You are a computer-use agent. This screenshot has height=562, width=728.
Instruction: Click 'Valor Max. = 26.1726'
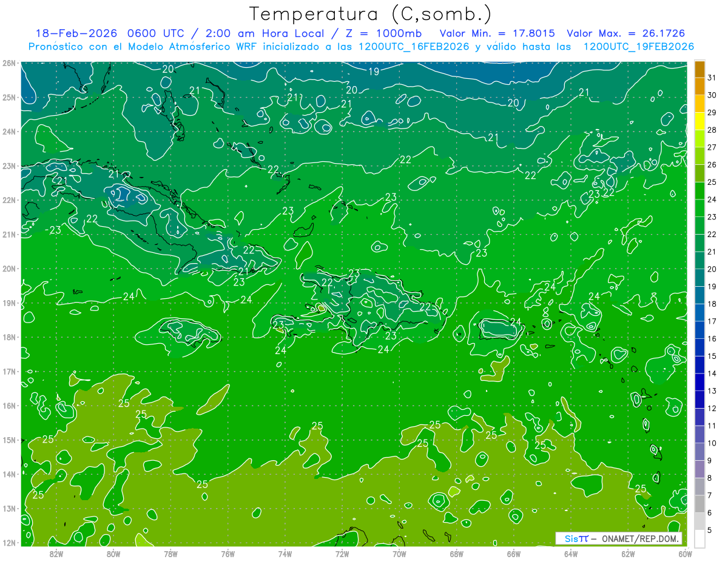pos(625,33)
